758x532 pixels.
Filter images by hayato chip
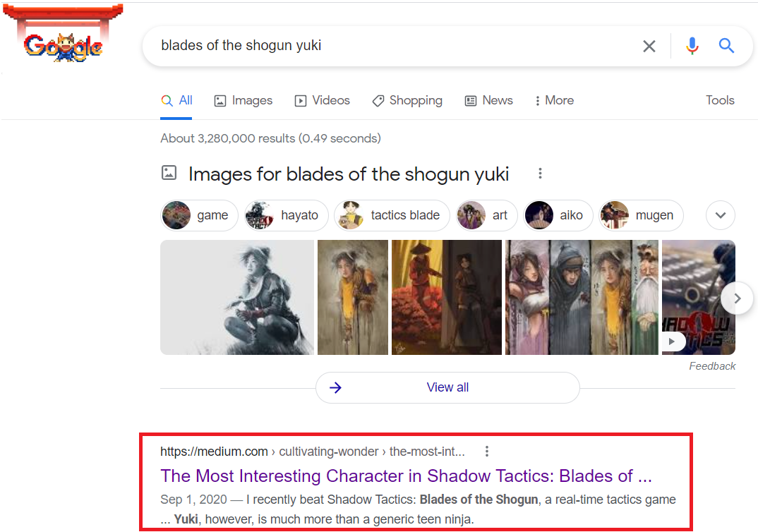click(286, 215)
